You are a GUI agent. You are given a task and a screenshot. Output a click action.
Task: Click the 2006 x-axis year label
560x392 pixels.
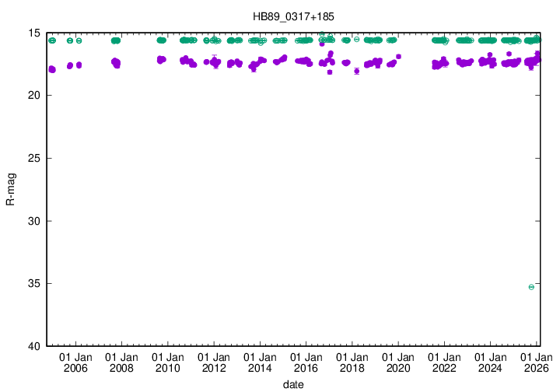(75, 368)
